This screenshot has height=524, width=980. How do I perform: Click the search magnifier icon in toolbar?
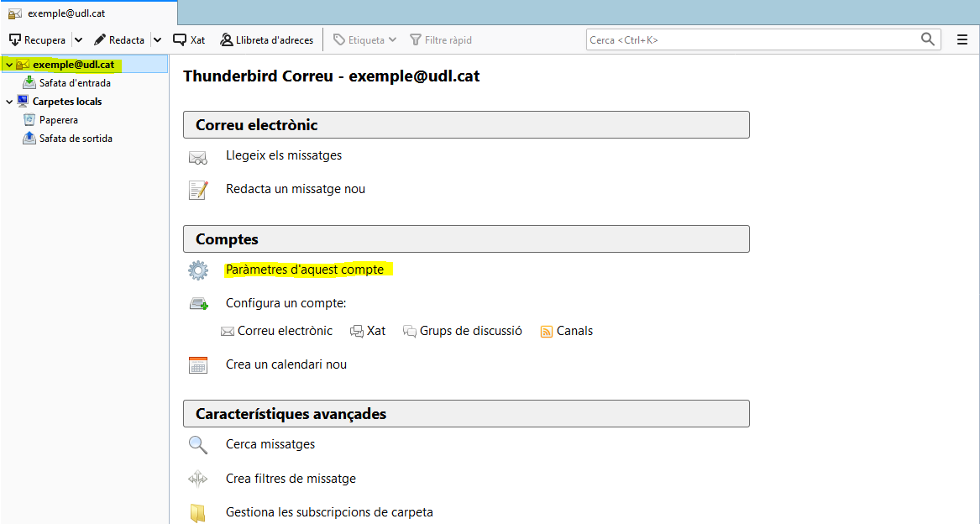point(928,39)
